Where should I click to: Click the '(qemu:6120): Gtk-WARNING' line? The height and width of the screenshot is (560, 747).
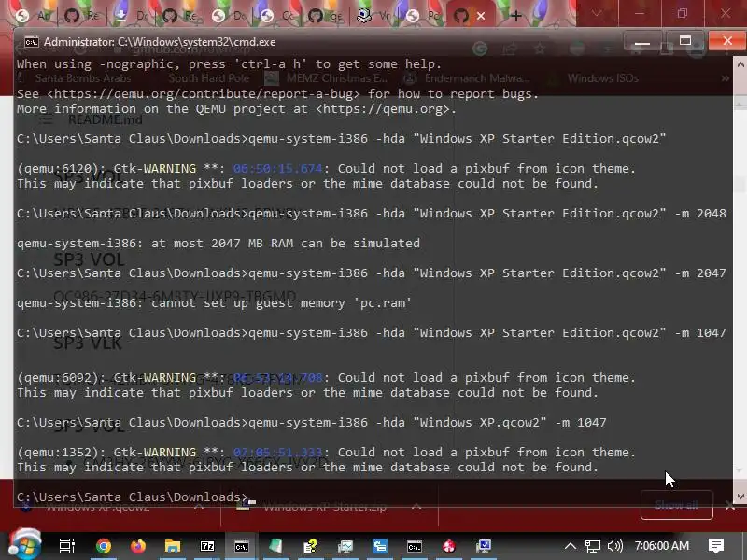326,169
